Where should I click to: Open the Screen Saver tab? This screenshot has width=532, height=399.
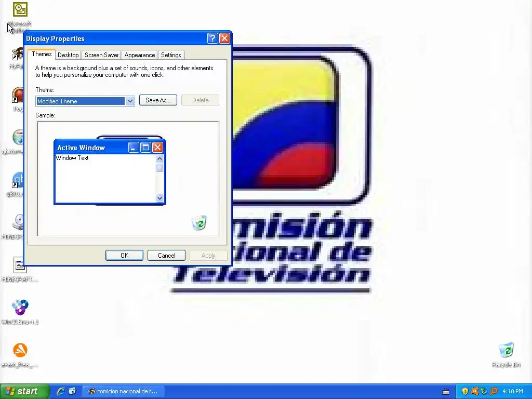101,55
